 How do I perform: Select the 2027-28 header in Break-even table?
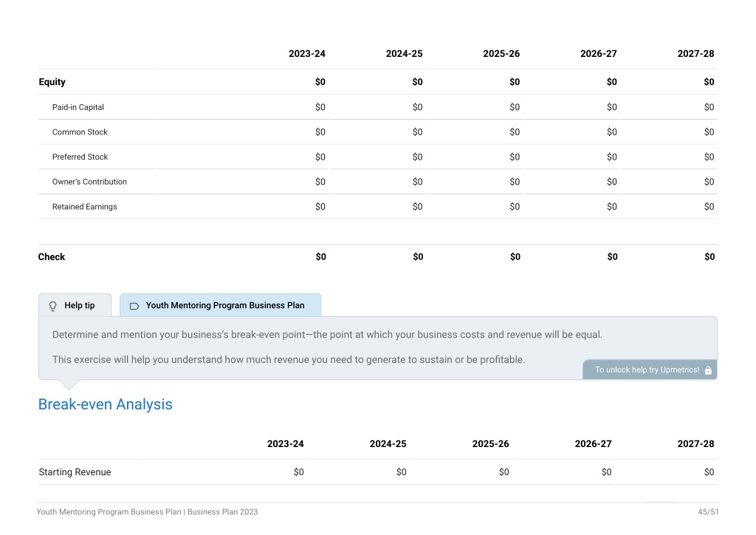pos(695,444)
